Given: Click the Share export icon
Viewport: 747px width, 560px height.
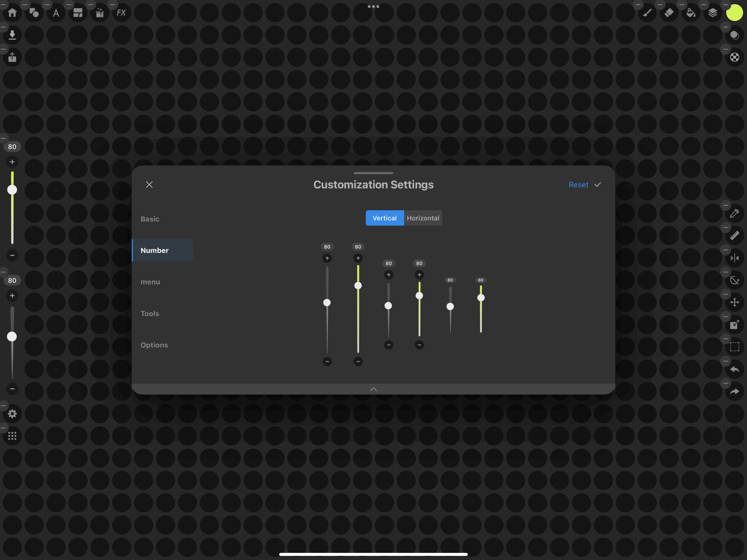Looking at the screenshot, I should (12, 57).
